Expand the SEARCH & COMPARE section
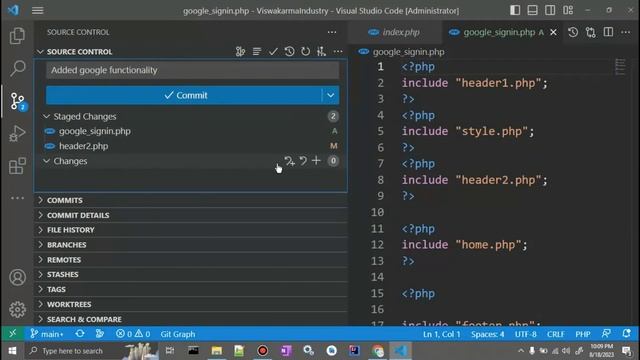The image size is (640, 360). (191, 319)
